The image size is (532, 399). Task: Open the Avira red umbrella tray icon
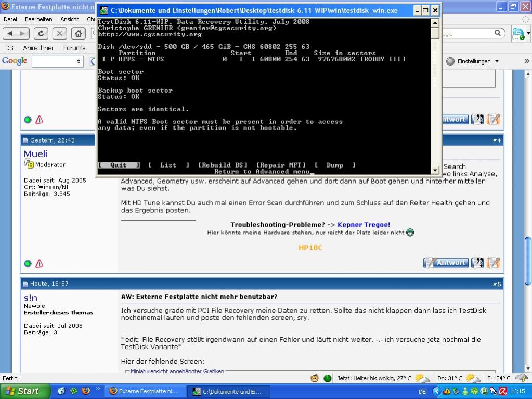503,392
